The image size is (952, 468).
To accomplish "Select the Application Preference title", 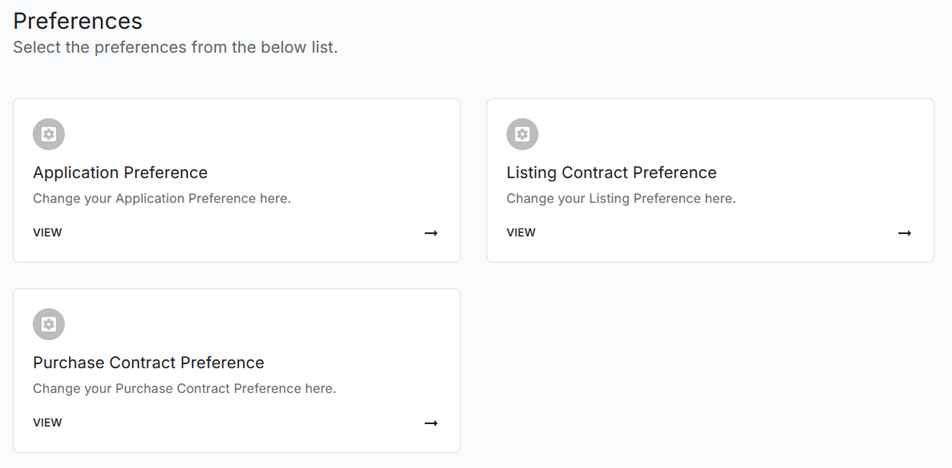I will tap(120, 172).
